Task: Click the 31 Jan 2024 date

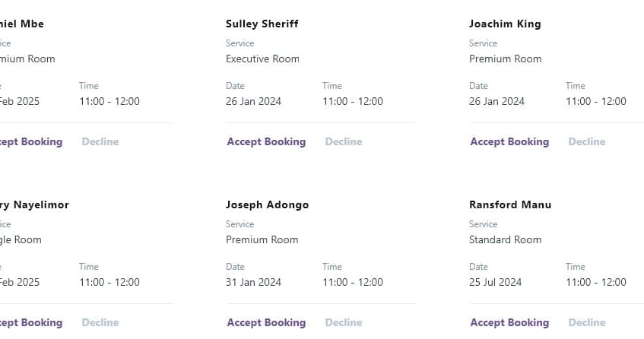Action: [x=253, y=282]
